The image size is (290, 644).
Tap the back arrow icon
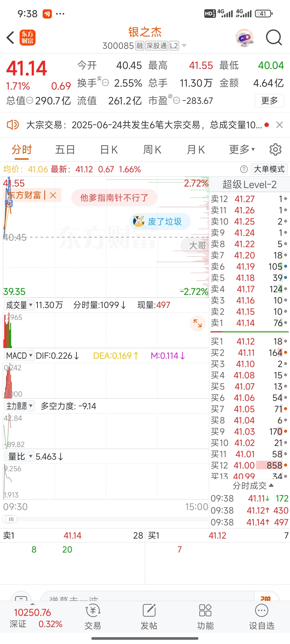(10, 38)
